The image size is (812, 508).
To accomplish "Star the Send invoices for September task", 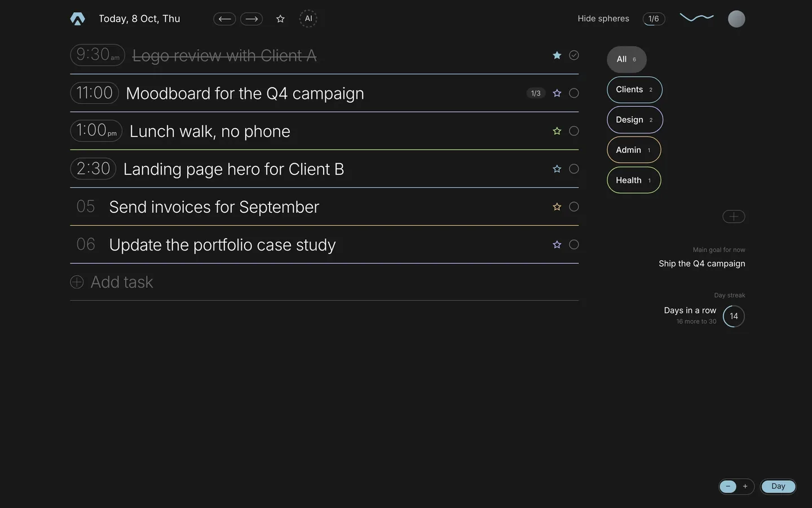I will 557,207.
